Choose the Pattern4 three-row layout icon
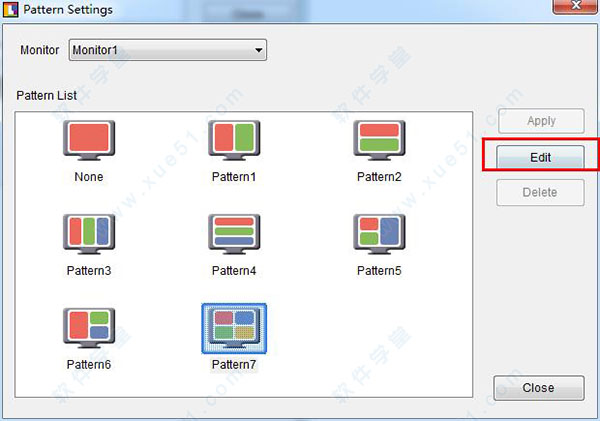Viewport: 600px width, 421px height. 234,234
